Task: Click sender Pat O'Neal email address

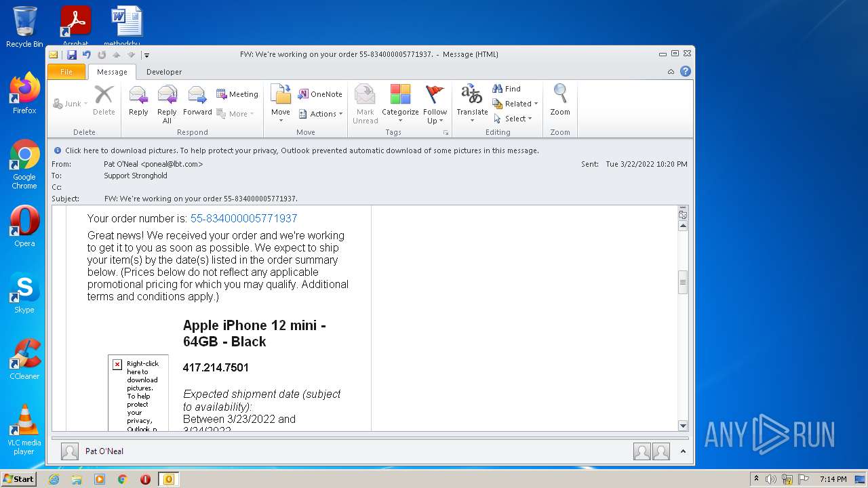Action: (x=153, y=164)
